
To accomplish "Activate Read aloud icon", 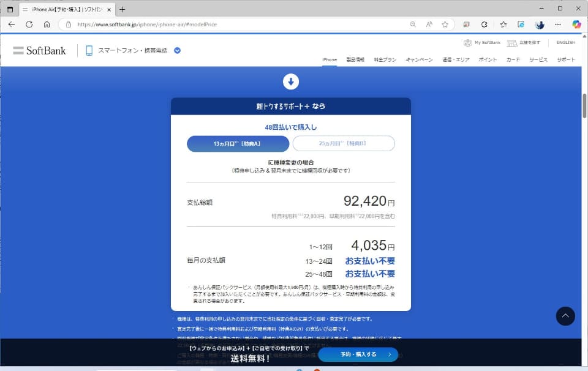I will (x=429, y=24).
